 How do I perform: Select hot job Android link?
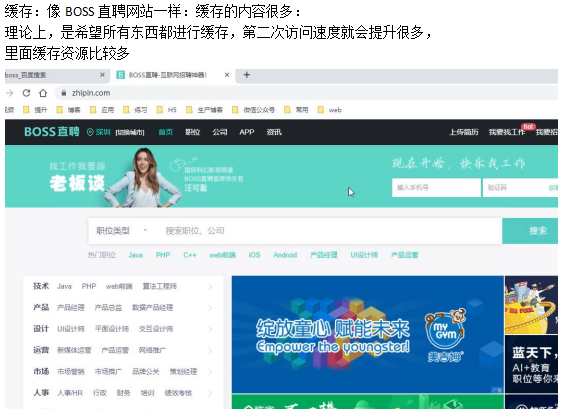coord(285,255)
